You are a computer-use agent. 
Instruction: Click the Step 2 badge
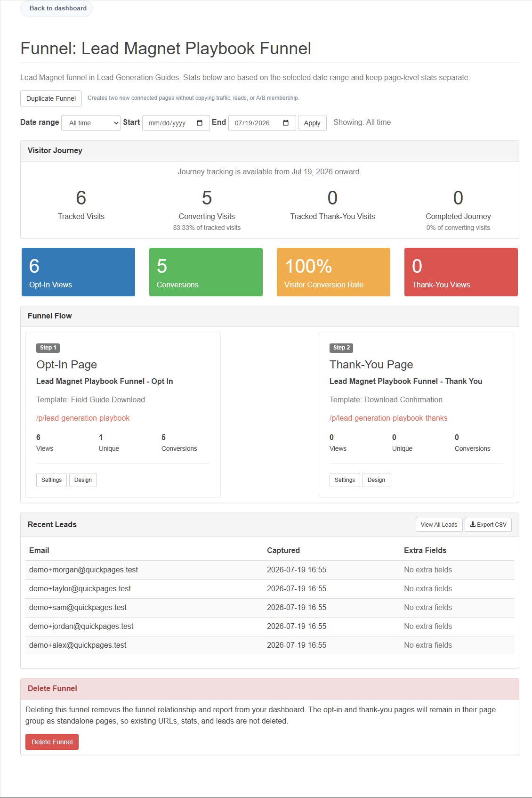(341, 348)
